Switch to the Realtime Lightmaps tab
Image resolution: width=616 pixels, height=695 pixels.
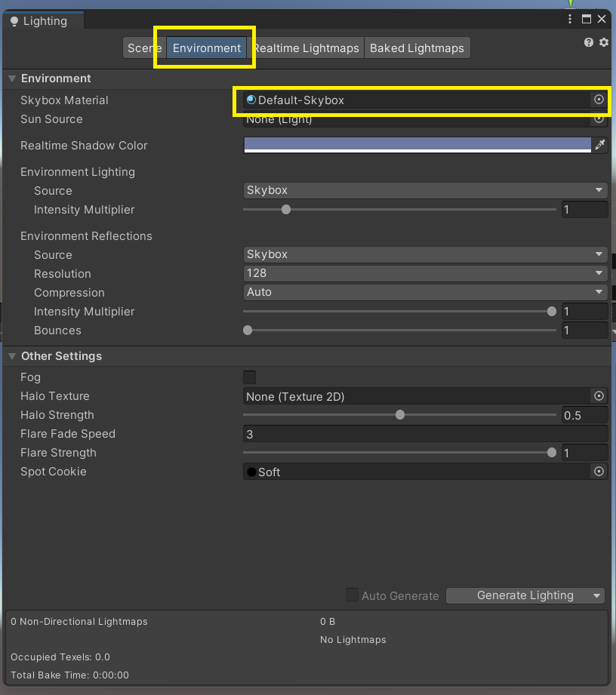pyautogui.click(x=306, y=48)
